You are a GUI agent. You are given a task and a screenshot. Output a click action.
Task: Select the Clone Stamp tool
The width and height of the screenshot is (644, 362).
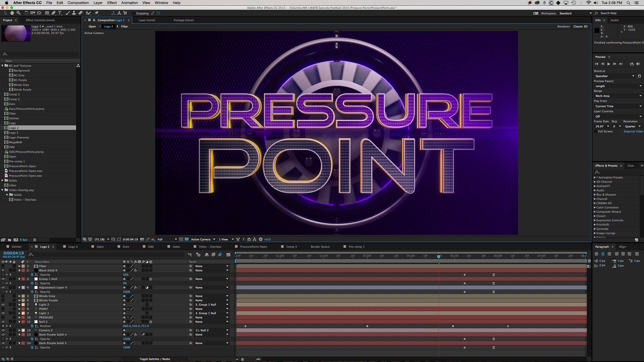point(74,13)
